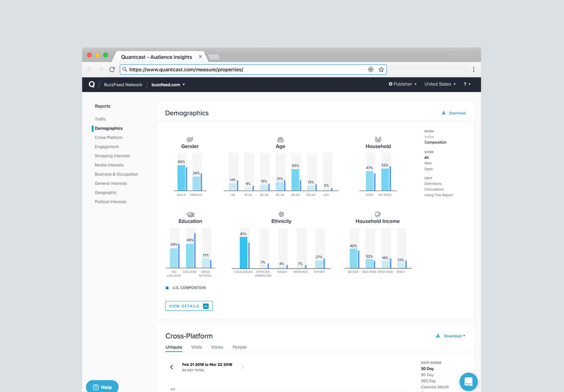
Task: Open the chat bubble widget
Action: (x=469, y=382)
